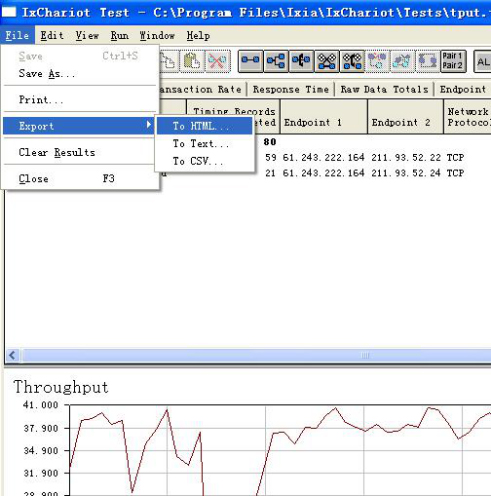Click the 37.900 axis label
This screenshot has width=491, height=496.
pyautogui.click(x=41, y=428)
